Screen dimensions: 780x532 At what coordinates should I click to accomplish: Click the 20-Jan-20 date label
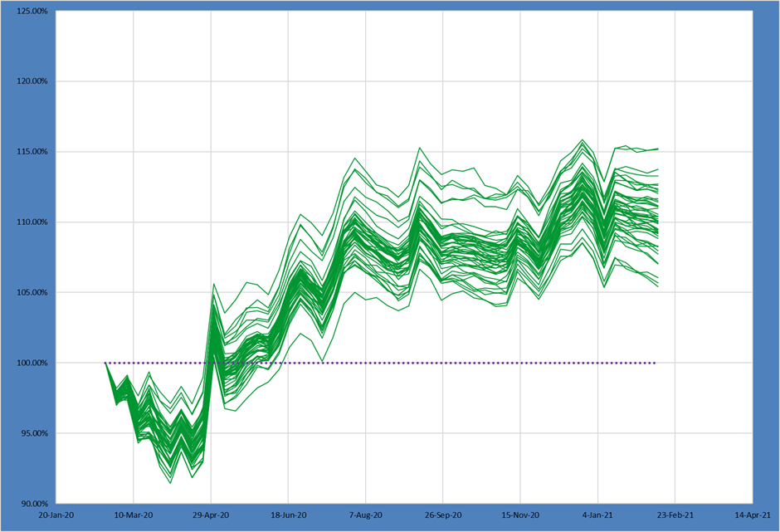(x=56, y=515)
